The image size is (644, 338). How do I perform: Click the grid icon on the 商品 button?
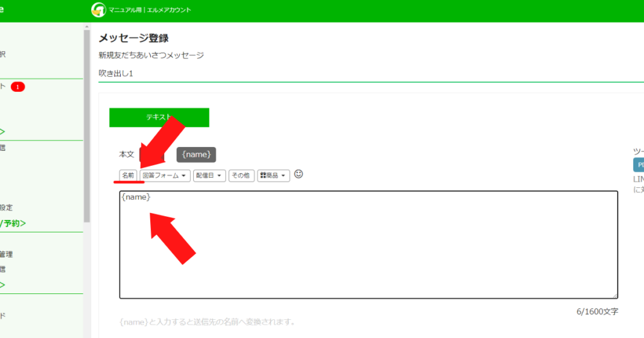[x=264, y=175]
